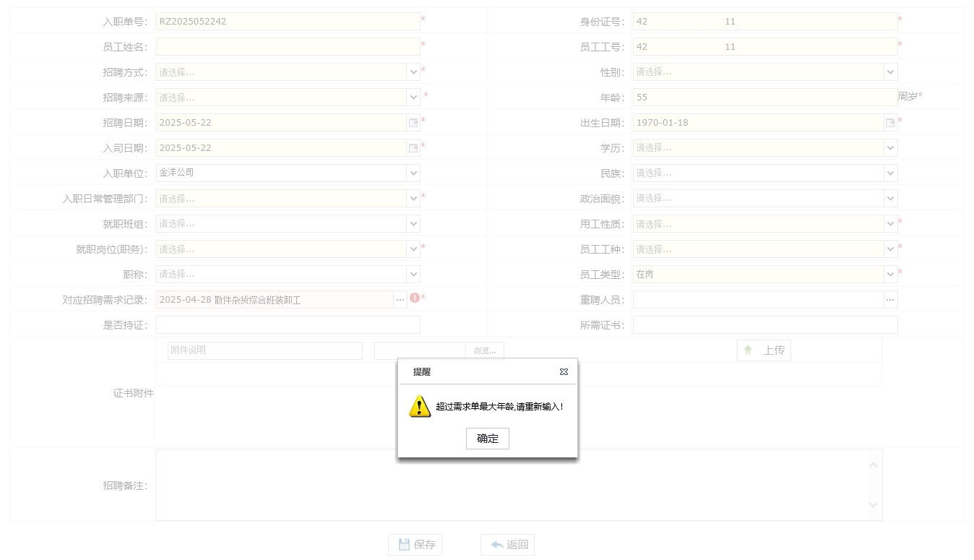Open the 招聘日期 calendar picker icon
Viewport: 974px width, 560px height.
(x=413, y=123)
